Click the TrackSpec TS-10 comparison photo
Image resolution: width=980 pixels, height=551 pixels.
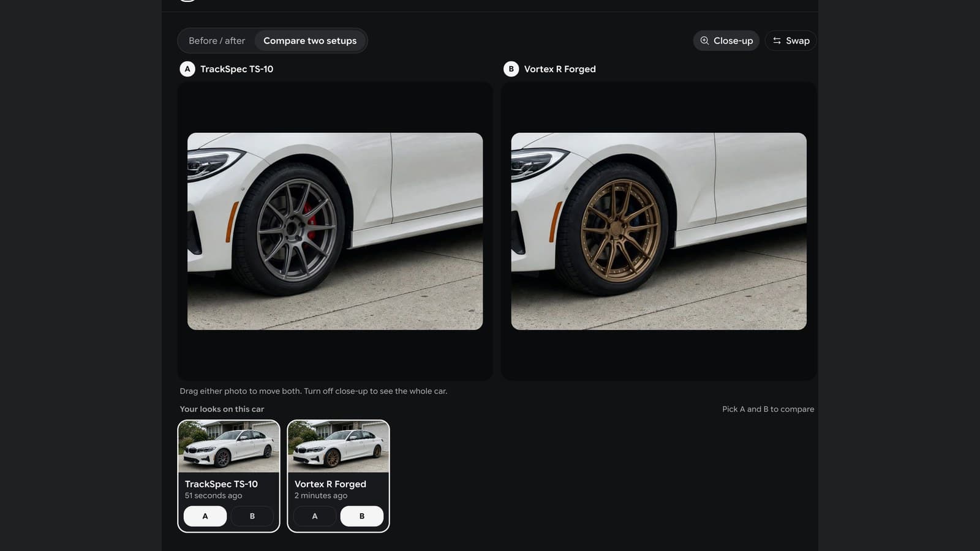[335, 231]
